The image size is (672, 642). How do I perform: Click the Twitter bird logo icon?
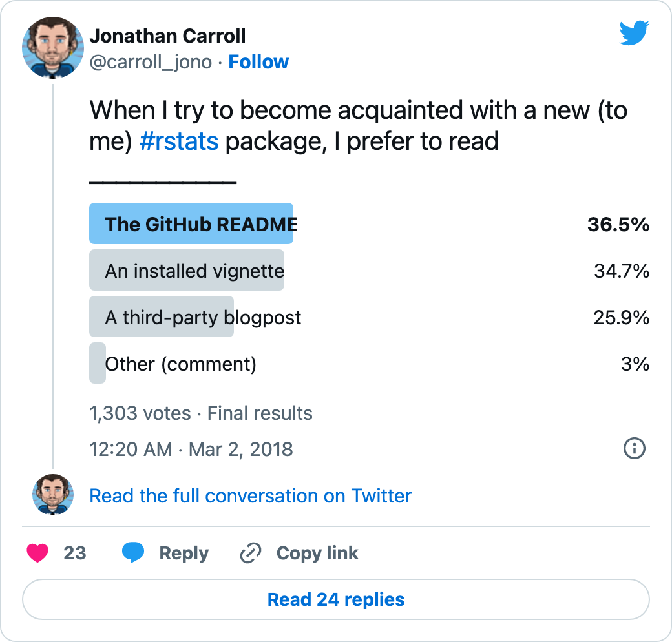[634, 32]
